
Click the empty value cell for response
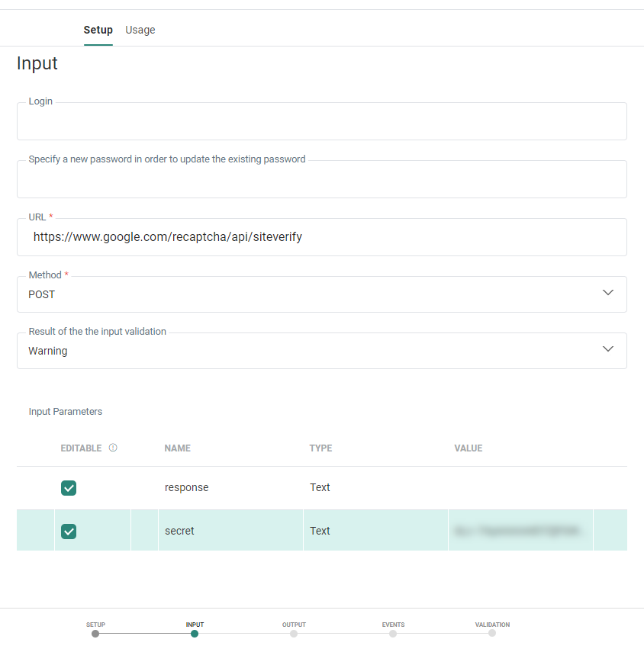tap(520, 487)
